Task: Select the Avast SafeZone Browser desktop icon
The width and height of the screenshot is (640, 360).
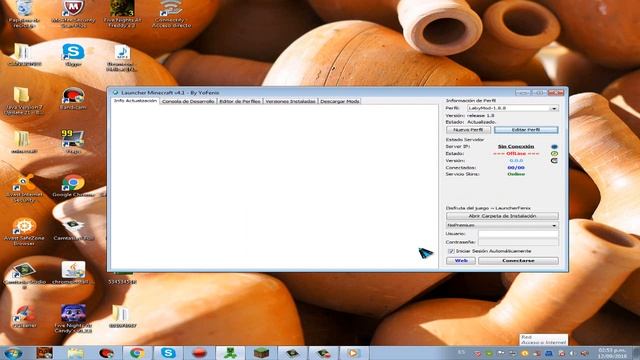Action: (x=24, y=231)
